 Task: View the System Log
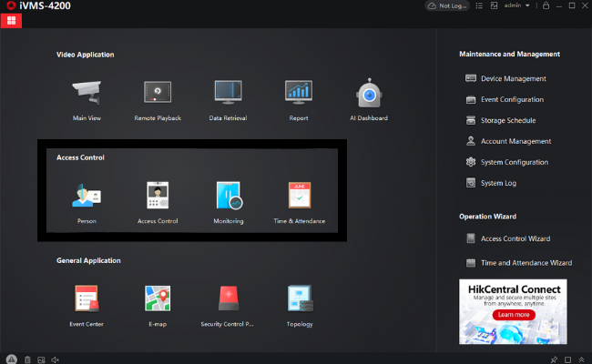pos(491,183)
